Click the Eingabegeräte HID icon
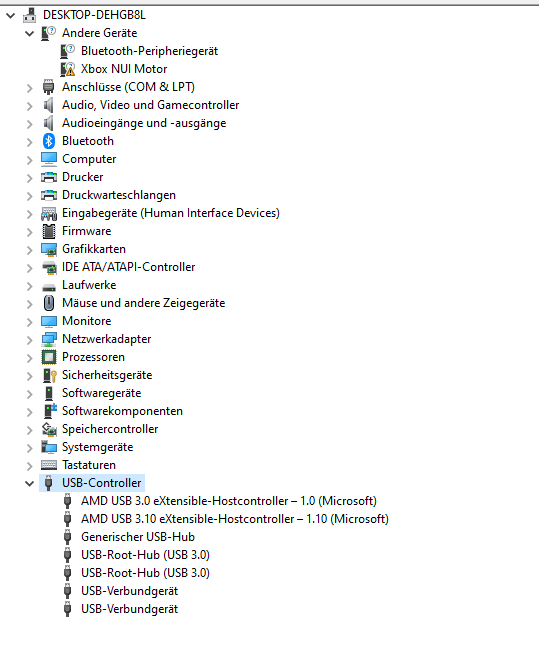The width and height of the screenshot is (539, 661). (x=49, y=213)
